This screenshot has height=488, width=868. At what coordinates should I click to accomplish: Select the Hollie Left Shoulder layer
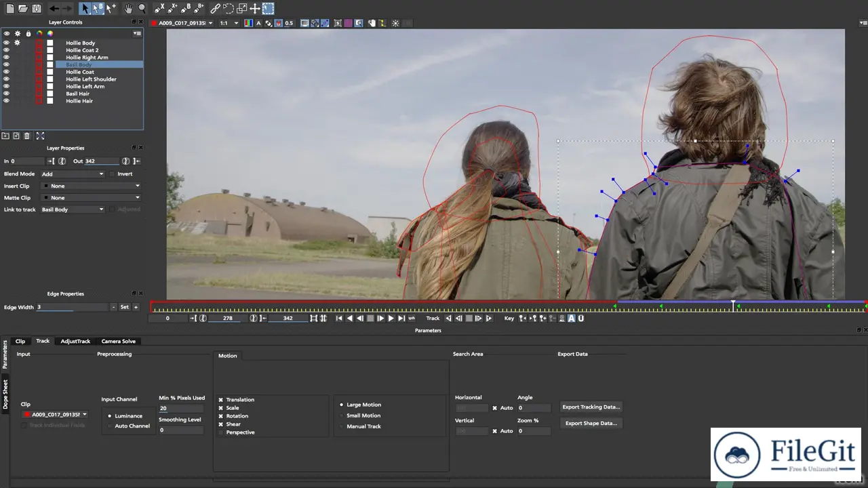point(91,79)
